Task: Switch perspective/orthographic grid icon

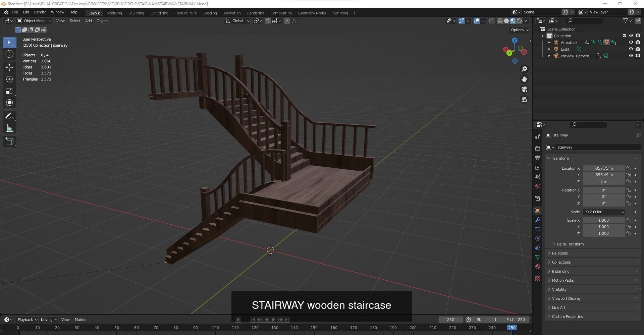Action: (x=524, y=100)
